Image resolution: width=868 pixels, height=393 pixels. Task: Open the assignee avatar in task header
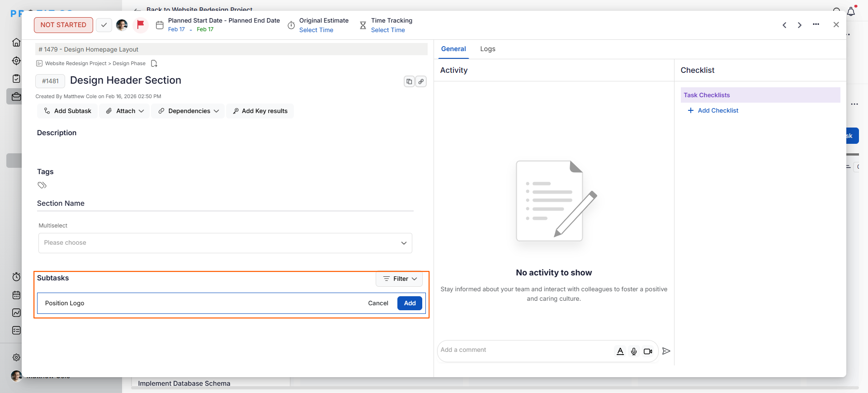122,25
